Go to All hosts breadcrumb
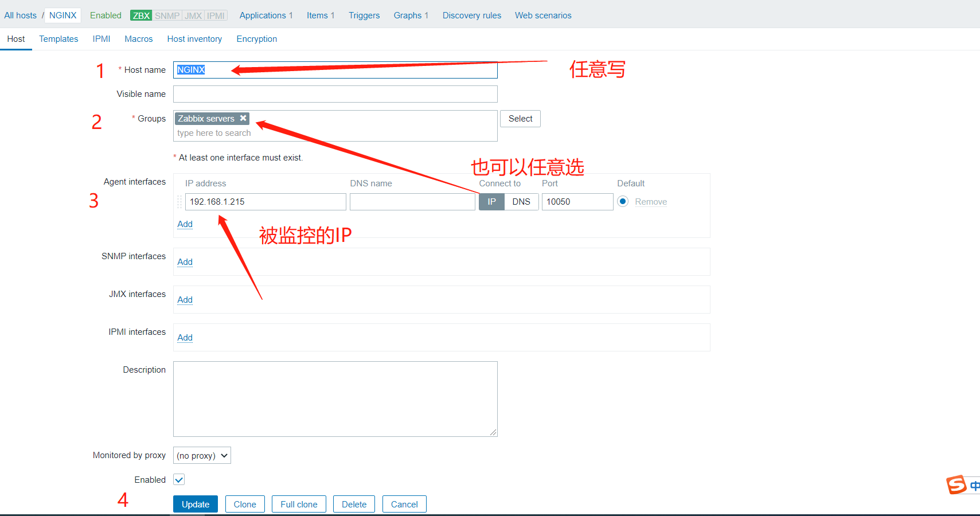 20,15
